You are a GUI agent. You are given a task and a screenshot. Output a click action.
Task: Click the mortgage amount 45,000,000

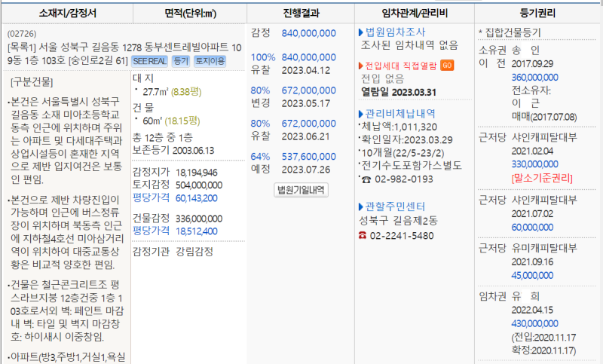(532, 275)
